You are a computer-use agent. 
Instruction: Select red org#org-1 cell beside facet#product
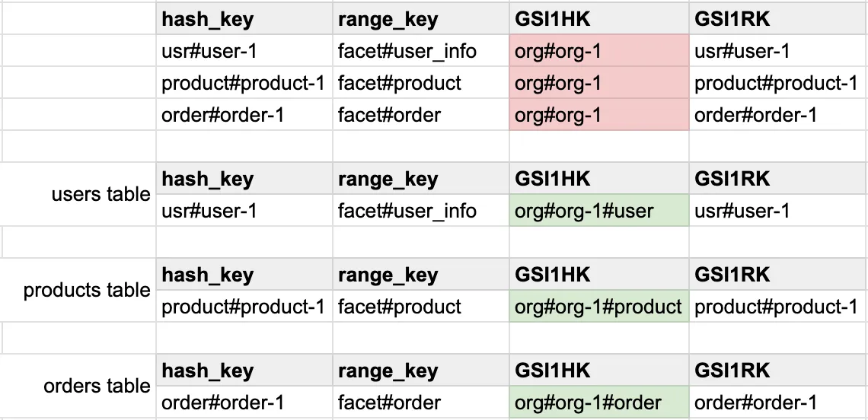[x=598, y=83]
